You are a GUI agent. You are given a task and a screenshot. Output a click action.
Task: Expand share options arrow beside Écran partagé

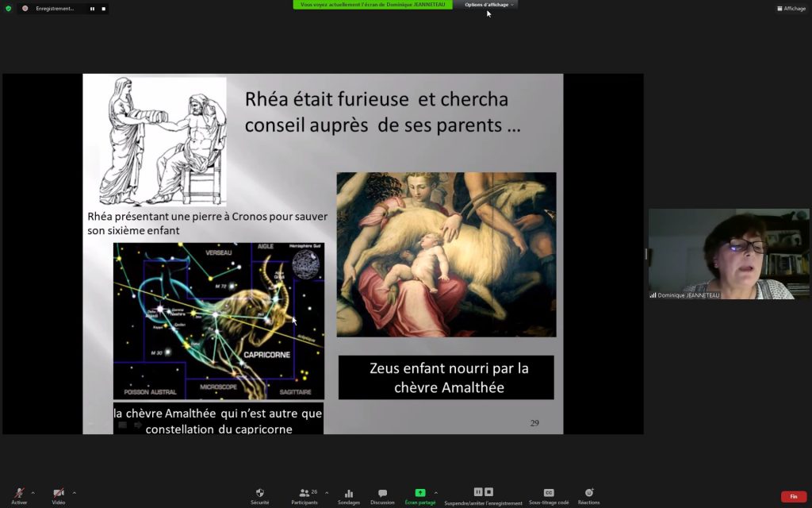[x=435, y=493]
